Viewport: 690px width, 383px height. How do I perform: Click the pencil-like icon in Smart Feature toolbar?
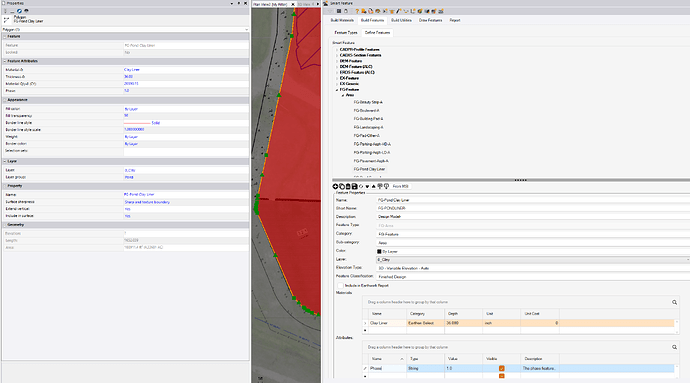coord(399,11)
